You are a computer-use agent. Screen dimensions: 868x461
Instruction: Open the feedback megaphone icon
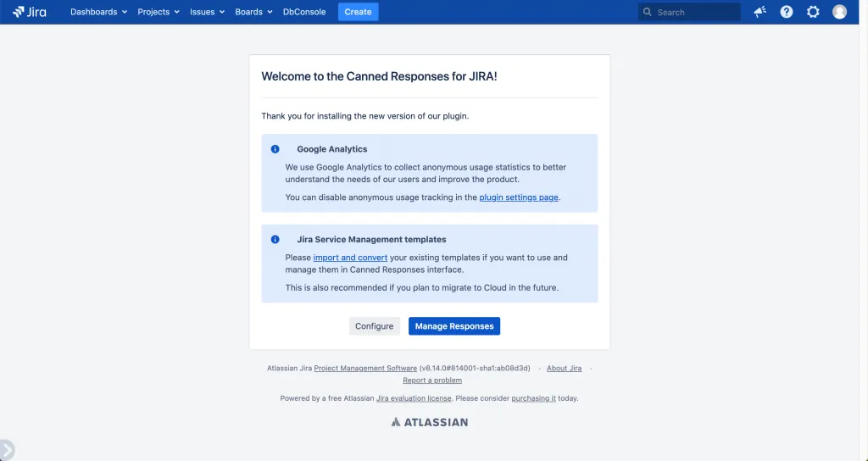click(x=759, y=12)
